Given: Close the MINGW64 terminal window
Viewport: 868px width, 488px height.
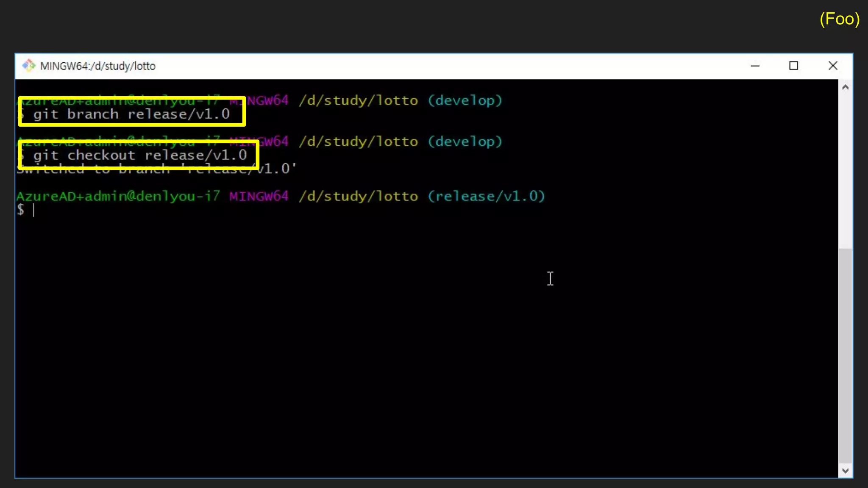Looking at the screenshot, I should (x=832, y=66).
